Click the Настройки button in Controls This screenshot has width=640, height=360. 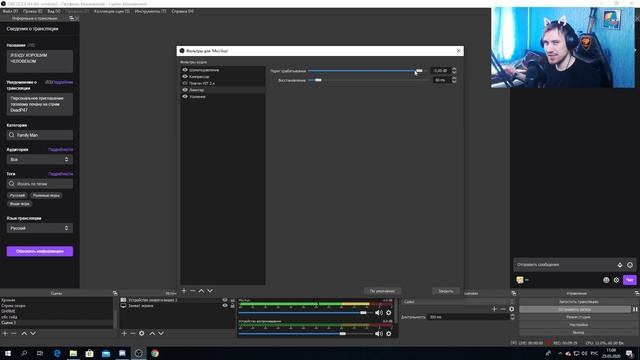[x=578, y=325]
